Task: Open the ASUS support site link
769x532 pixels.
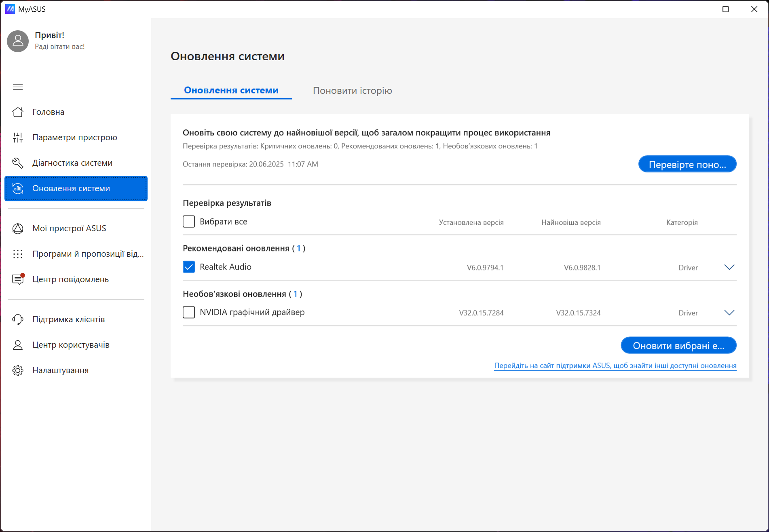Action: click(615, 365)
